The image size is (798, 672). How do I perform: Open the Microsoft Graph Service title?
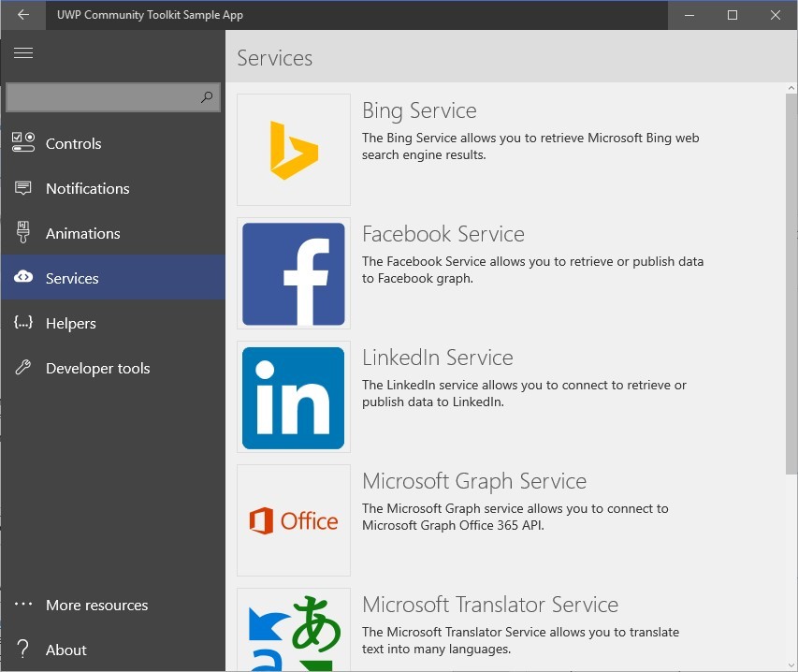474,481
